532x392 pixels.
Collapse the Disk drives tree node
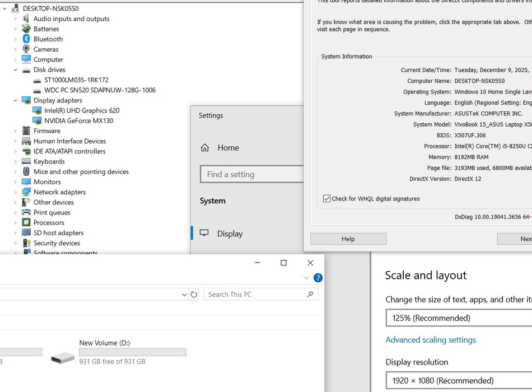16,70
